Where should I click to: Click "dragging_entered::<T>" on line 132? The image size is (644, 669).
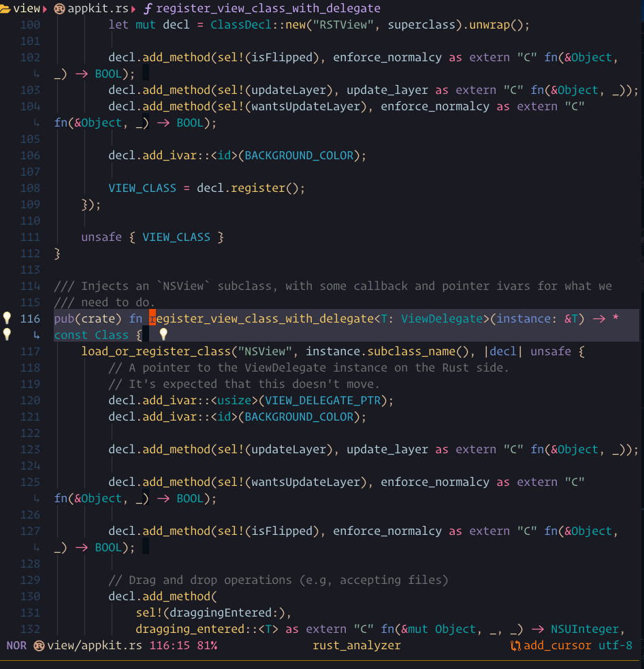coord(207,630)
